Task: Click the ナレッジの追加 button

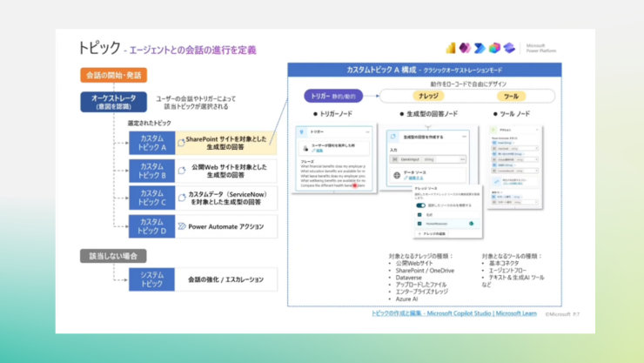Action: (432, 233)
